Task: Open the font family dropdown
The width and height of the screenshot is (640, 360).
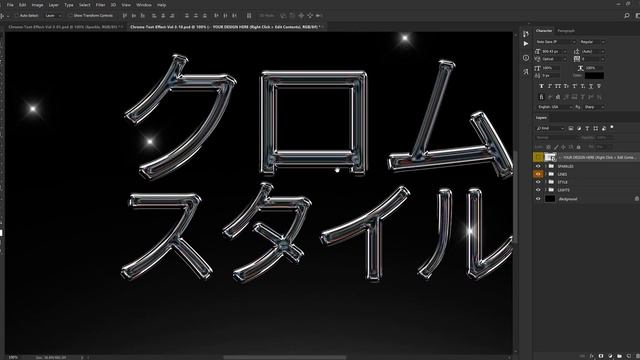Action: [x=556, y=42]
